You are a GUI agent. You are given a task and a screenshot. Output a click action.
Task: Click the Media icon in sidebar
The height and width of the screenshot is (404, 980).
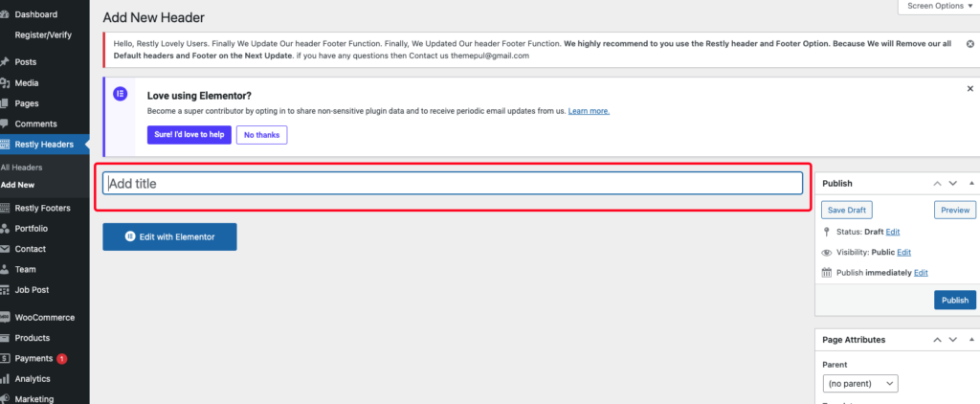pyautogui.click(x=6, y=82)
